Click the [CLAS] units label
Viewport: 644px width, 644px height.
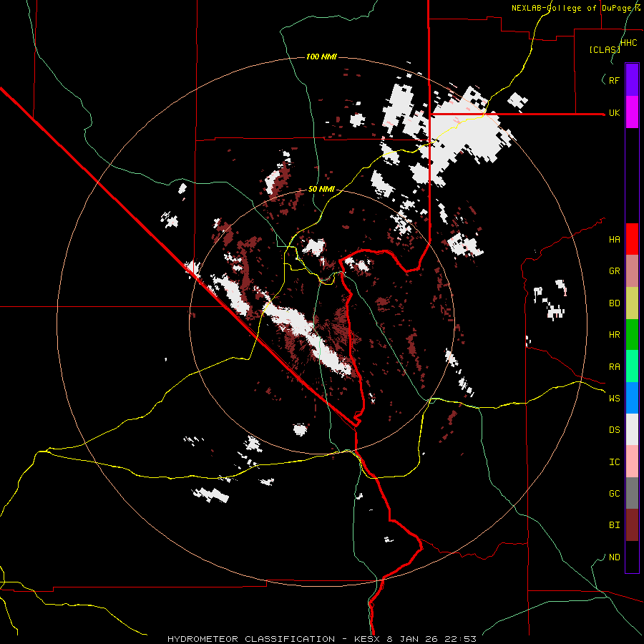605,49
